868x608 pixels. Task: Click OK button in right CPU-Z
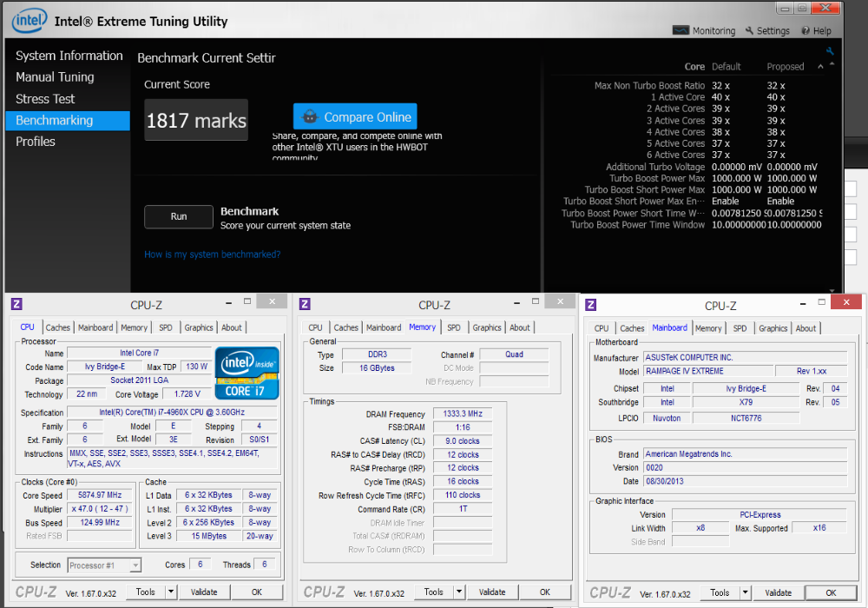point(831,592)
